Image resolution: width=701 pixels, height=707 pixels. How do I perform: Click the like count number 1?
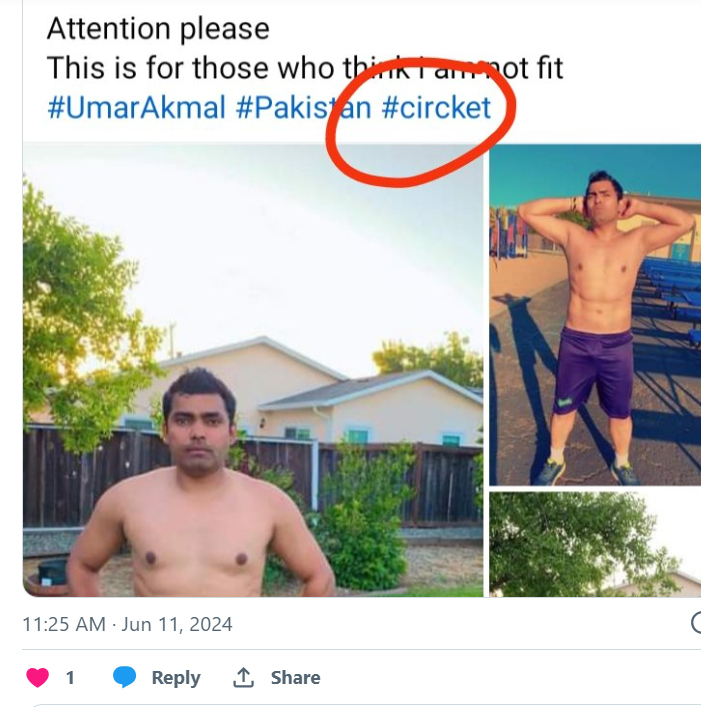pos(70,677)
